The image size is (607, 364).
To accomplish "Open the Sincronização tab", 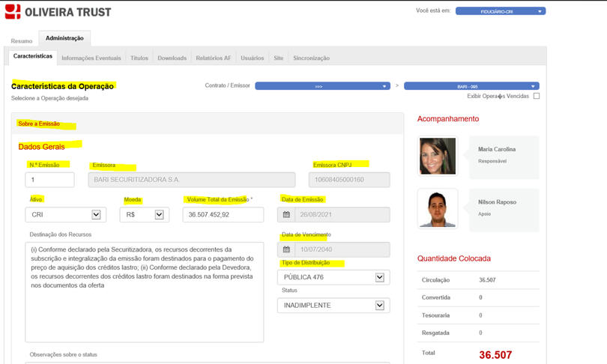I will 311,58.
